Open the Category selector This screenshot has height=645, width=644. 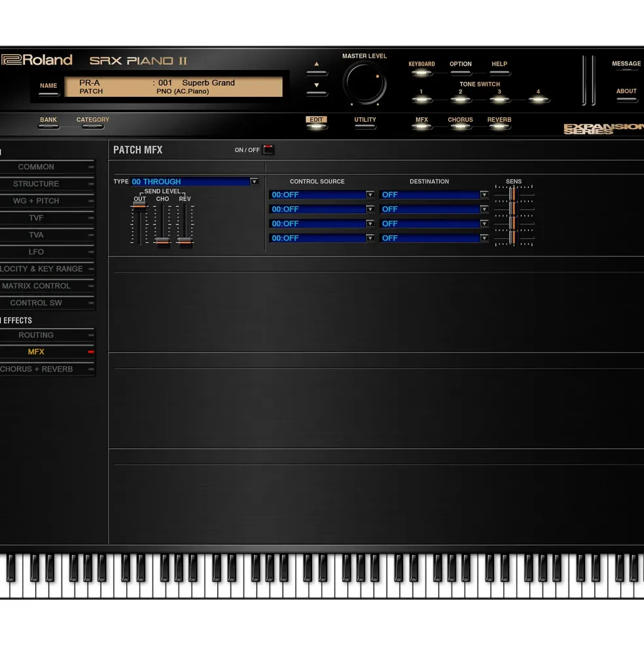(x=92, y=126)
